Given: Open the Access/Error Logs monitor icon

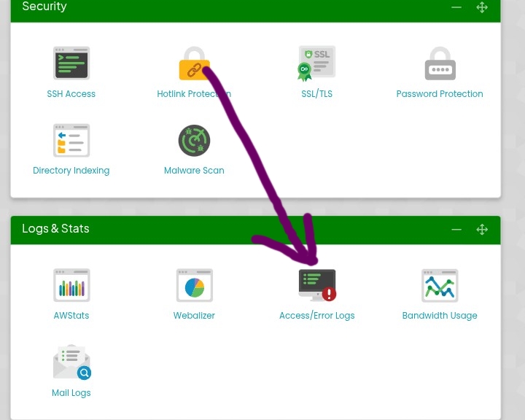Looking at the screenshot, I should 317,285.
